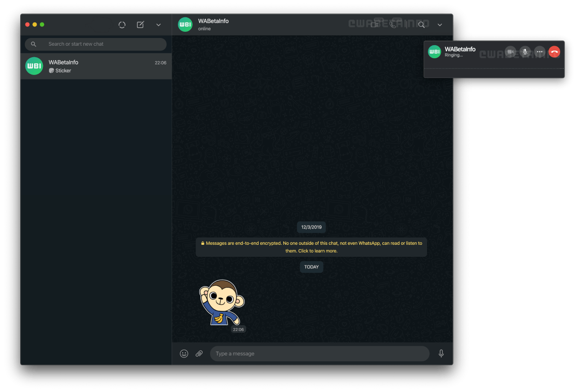Open the WABetaInfo chat in the list
Image resolution: width=577 pixels, height=392 pixels.
coord(96,66)
